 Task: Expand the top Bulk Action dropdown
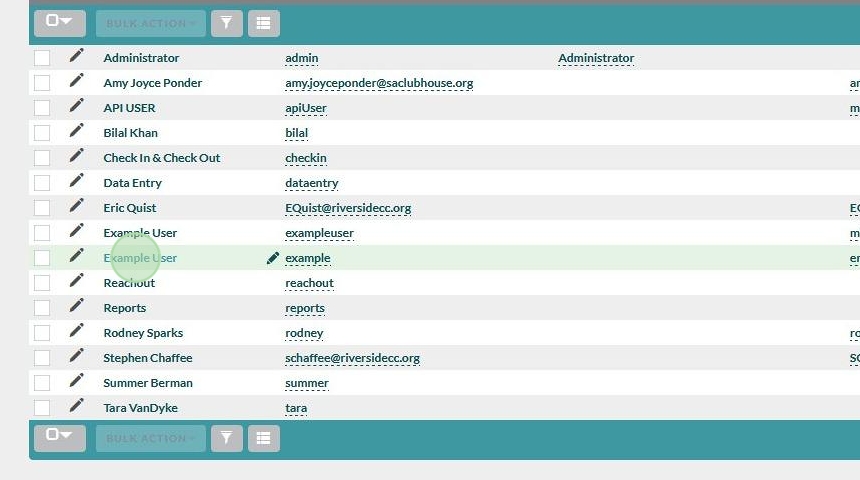pos(151,23)
